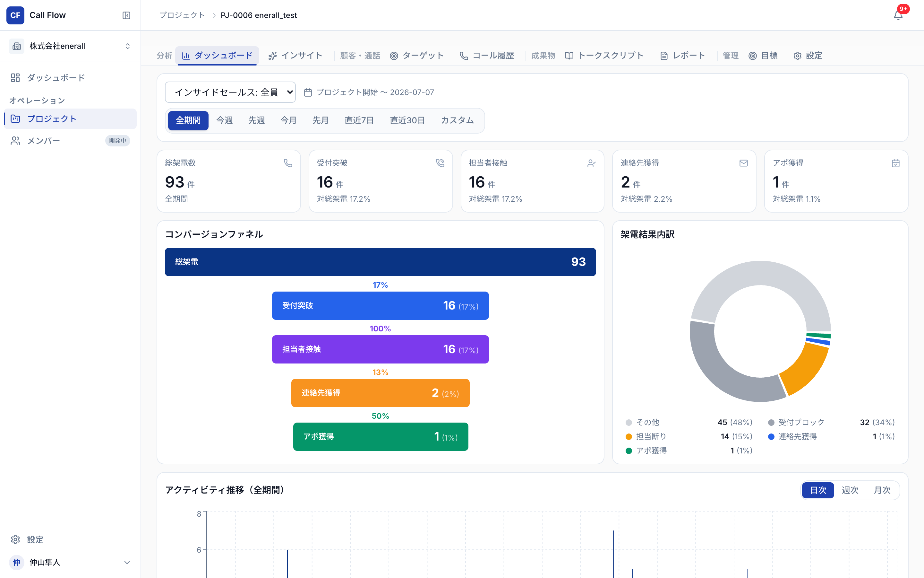
Task: Click the green アポ獲得 funnel bar
Action: point(381,437)
